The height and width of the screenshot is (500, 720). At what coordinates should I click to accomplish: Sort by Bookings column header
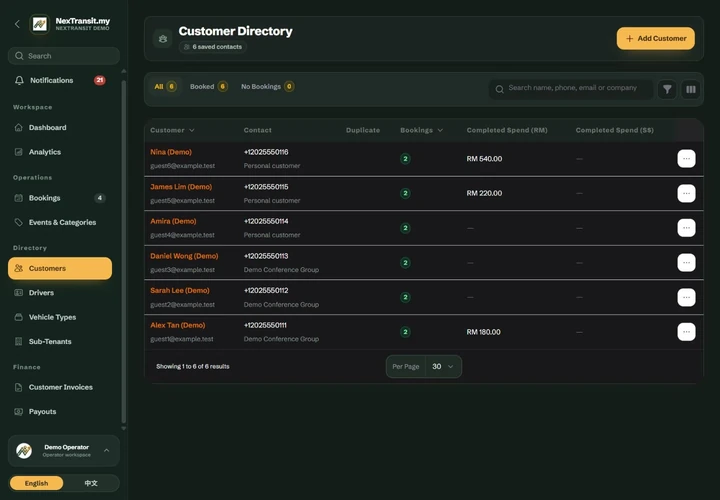pyautogui.click(x=421, y=130)
